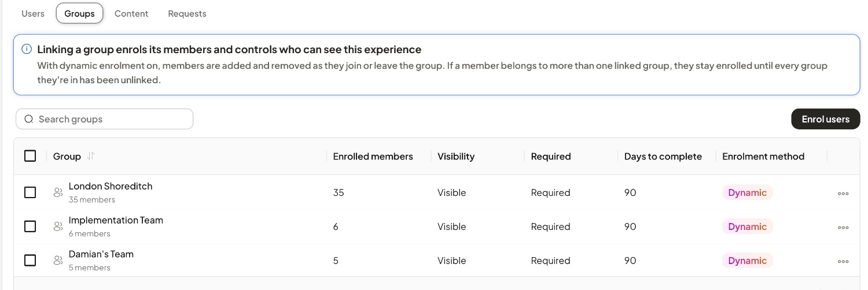Click 90 days in the Implementation Team row

point(630,226)
